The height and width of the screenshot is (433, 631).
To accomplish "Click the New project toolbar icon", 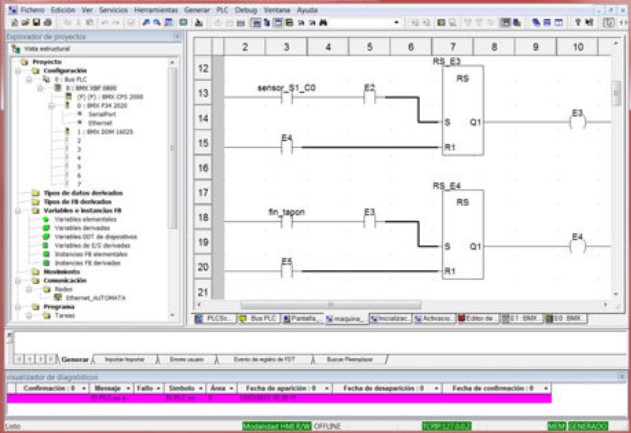I will click(x=15, y=23).
